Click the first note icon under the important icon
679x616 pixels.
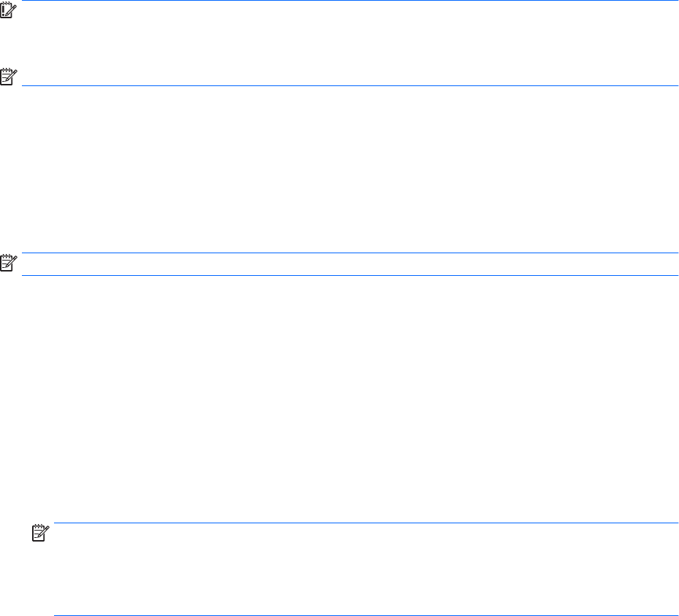[8, 75]
